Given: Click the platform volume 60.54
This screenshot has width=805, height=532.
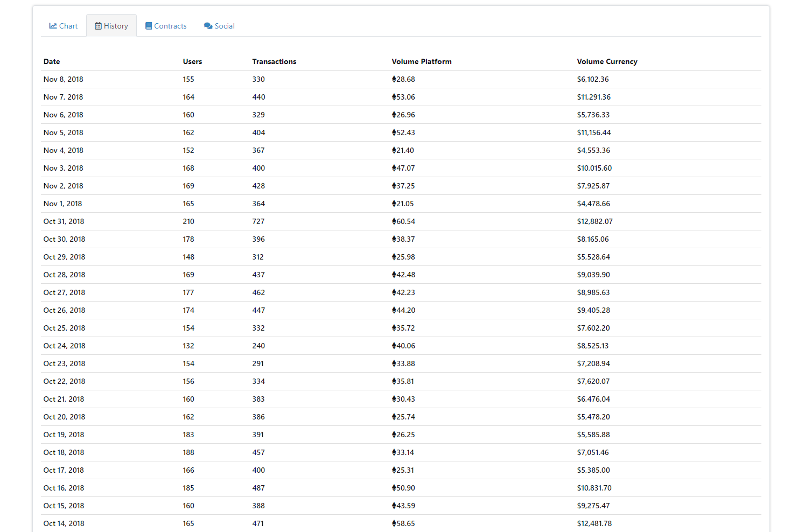Looking at the screenshot, I should click(404, 221).
